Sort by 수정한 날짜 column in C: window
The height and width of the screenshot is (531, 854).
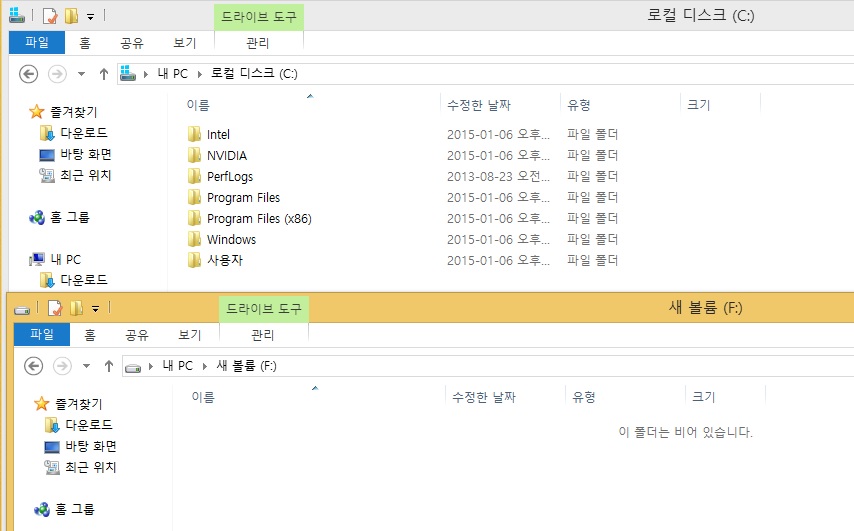pos(479,105)
